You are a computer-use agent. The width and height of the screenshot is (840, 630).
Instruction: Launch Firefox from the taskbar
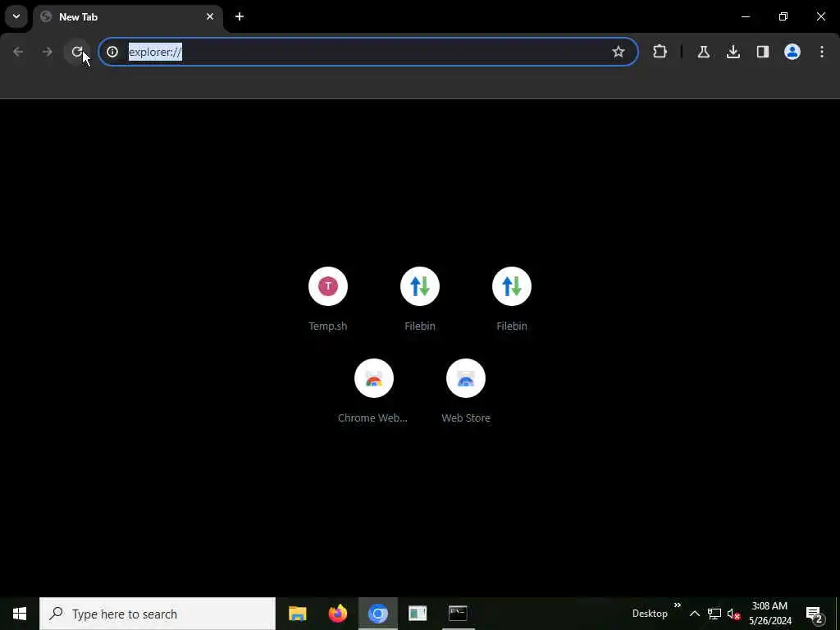point(337,614)
